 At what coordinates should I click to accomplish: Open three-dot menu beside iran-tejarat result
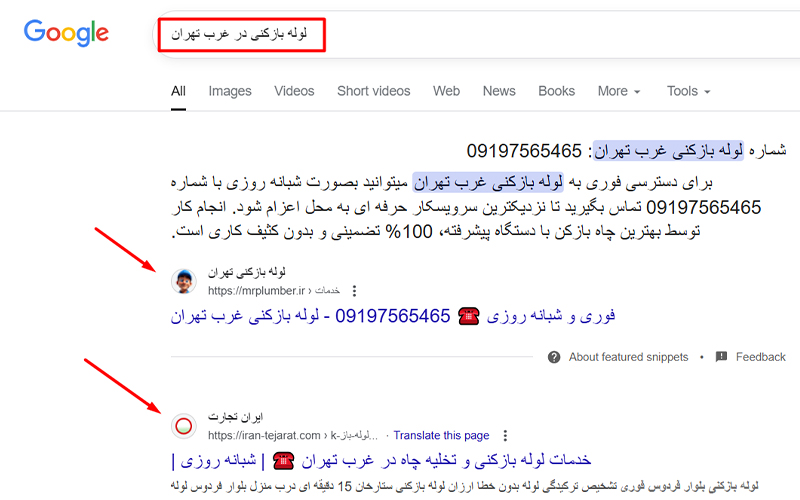click(x=506, y=436)
